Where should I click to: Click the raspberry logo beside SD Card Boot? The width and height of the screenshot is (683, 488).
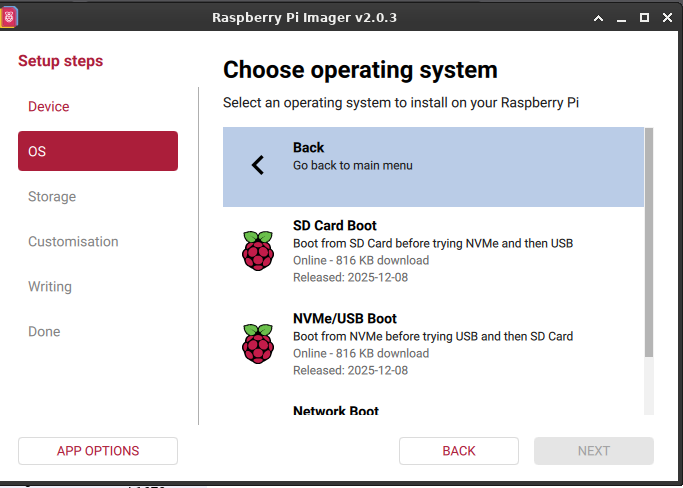click(258, 250)
